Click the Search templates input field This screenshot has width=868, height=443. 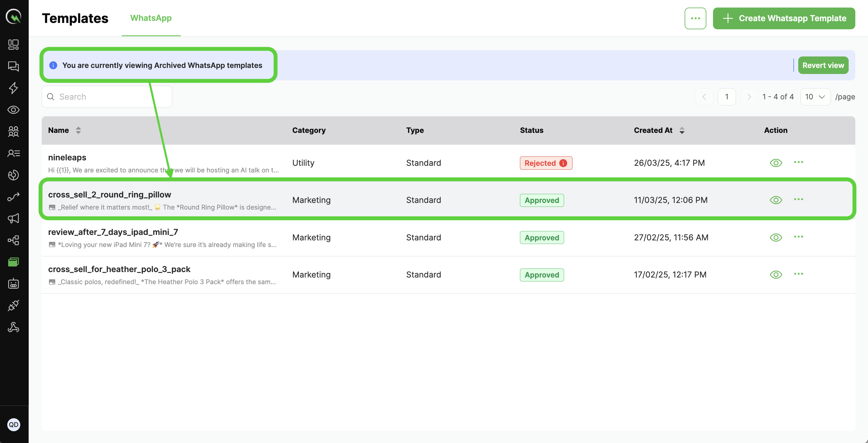pos(111,97)
